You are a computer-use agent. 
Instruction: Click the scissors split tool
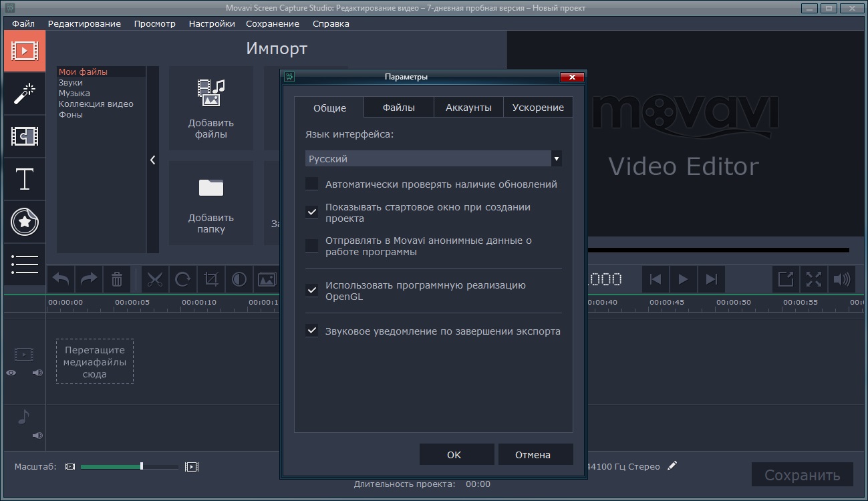click(155, 279)
